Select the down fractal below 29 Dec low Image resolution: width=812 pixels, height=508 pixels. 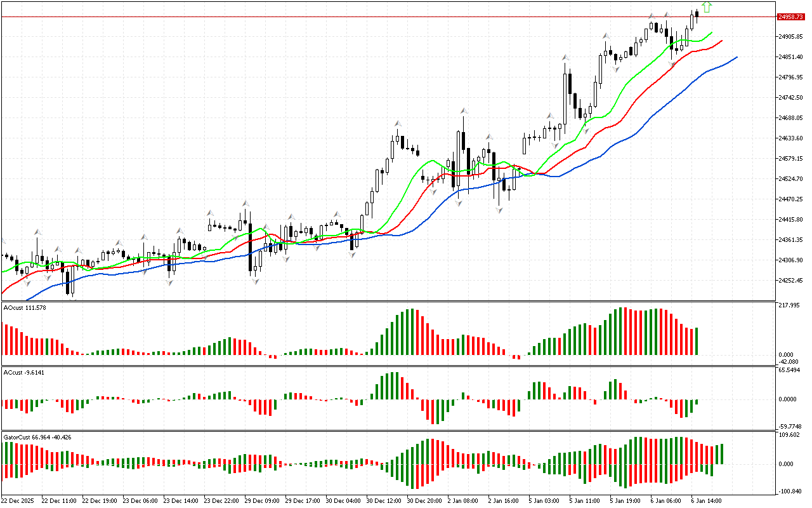256,280
